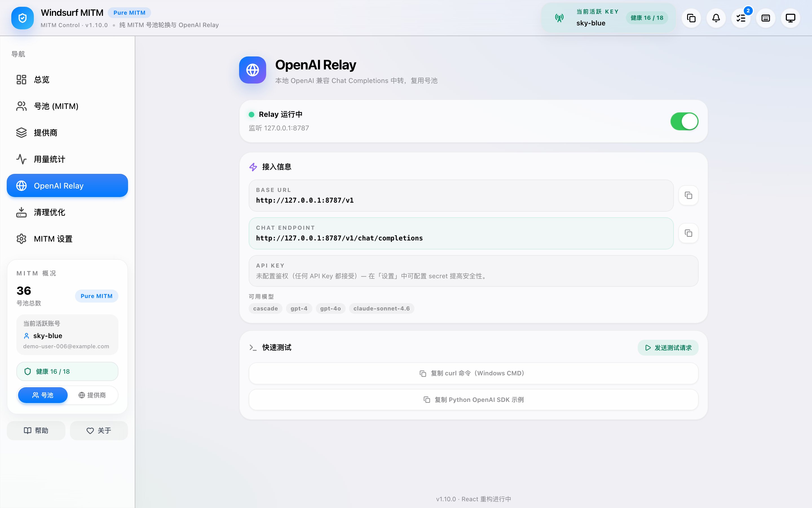The height and width of the screenshot is (508, 812).
Task: Toggle the Relay running switch off
Action: (684, 121)
